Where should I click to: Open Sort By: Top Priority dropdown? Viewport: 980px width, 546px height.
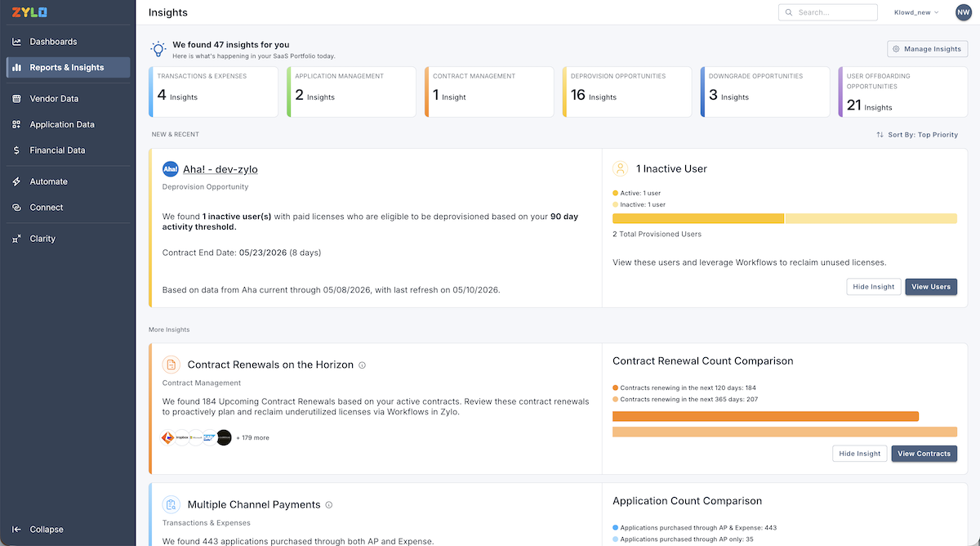917,135
